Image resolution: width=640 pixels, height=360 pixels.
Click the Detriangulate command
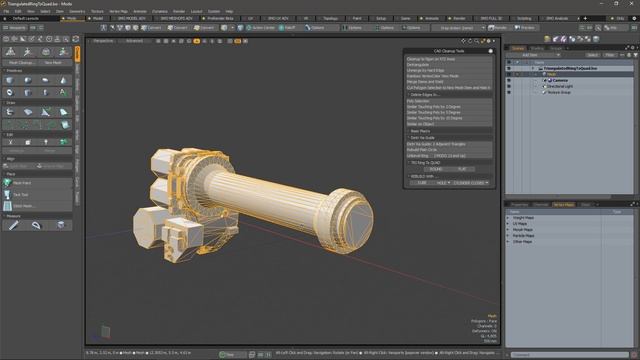pos(448,64)
